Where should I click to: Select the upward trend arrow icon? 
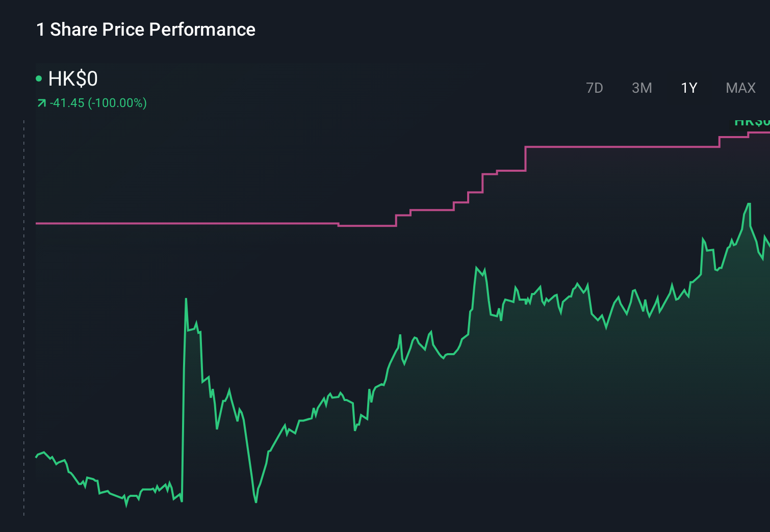[41, 102]
